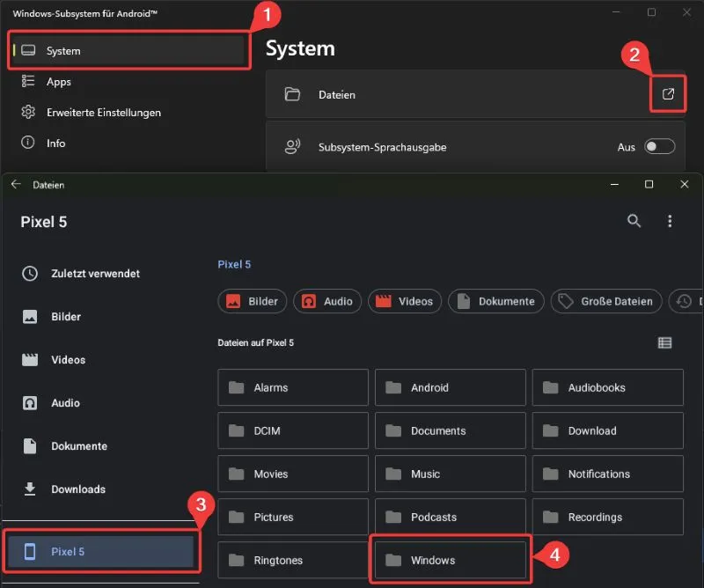Open Videos in Files sidebar
The width and height of the screenshot is (704, 588).
click(101, 359)
